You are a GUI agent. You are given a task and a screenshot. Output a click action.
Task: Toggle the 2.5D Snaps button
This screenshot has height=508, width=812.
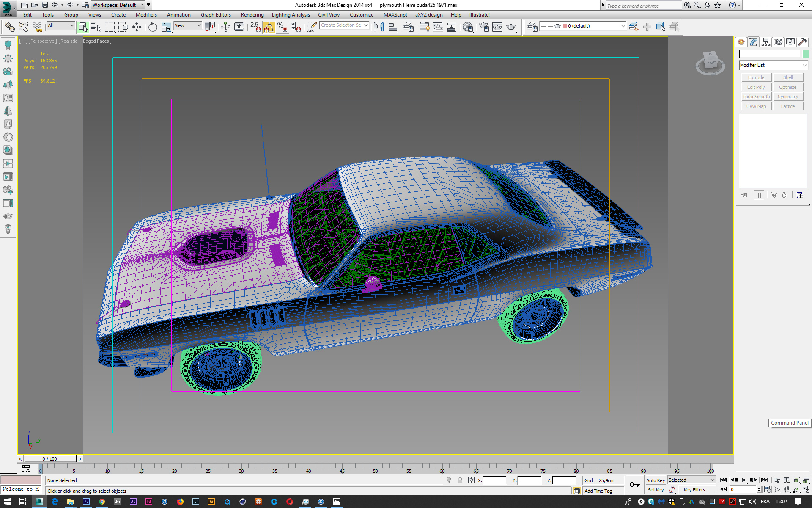pos(255,27)
